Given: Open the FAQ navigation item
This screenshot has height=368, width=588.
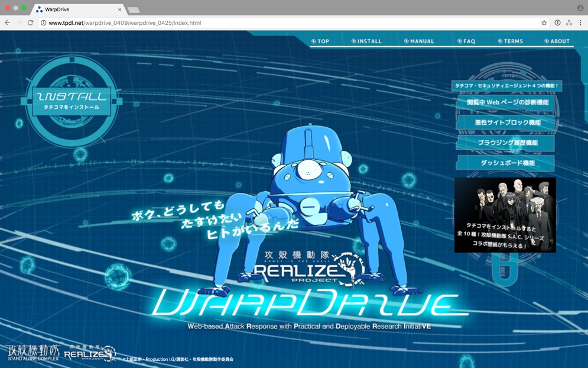Looking at the screenshot, I should coord(466,41).
